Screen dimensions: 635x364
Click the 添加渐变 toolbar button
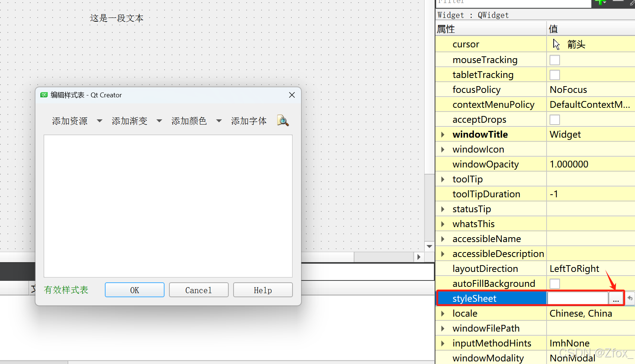129,121
